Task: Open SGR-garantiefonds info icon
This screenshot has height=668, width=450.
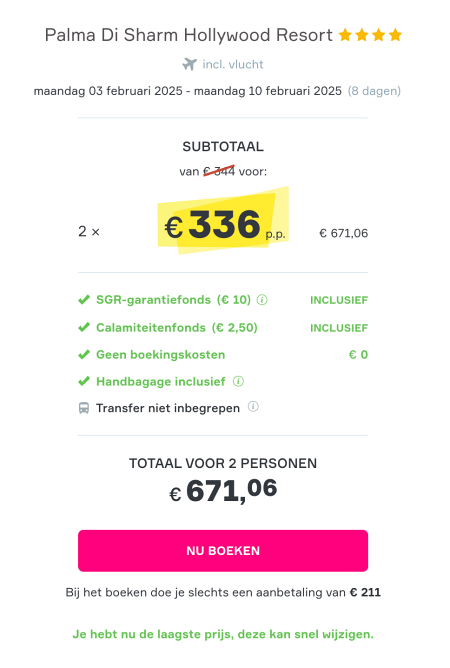Action: point(262,300)
